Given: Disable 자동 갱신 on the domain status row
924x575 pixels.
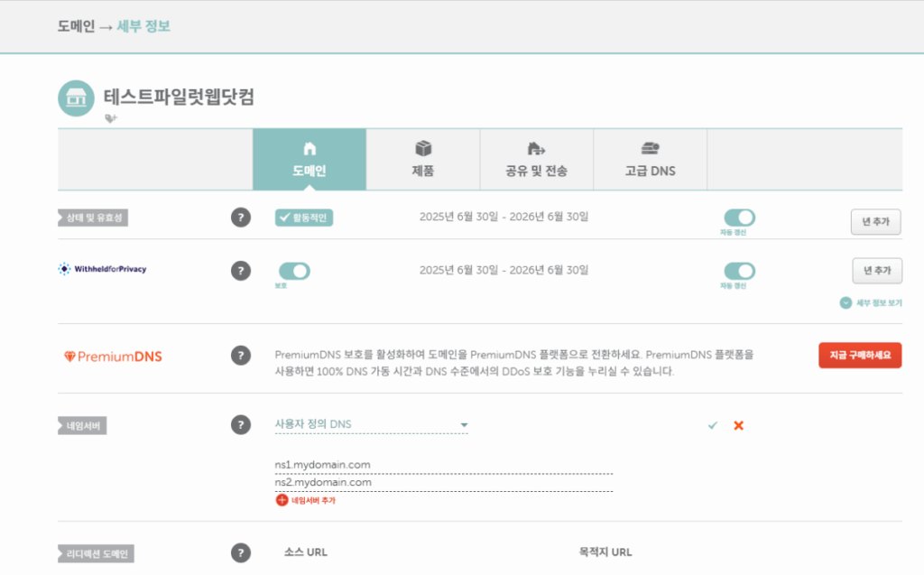Looking at the screenshot, I should click(x=740, y=217).
